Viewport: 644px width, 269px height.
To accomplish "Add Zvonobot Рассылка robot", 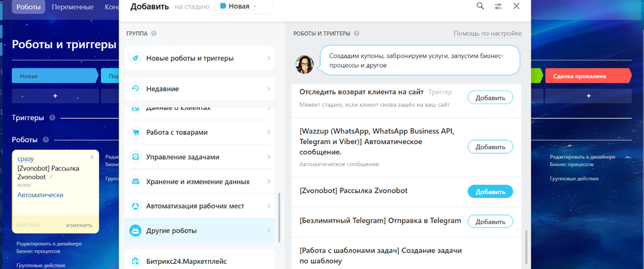I will point(490,192).
